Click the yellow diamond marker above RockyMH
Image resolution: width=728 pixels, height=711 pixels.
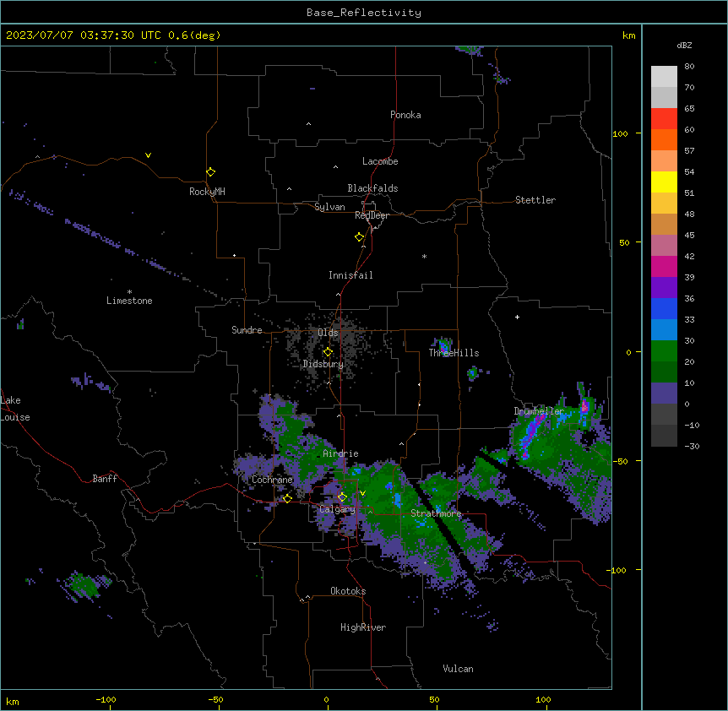click(210, 171)
